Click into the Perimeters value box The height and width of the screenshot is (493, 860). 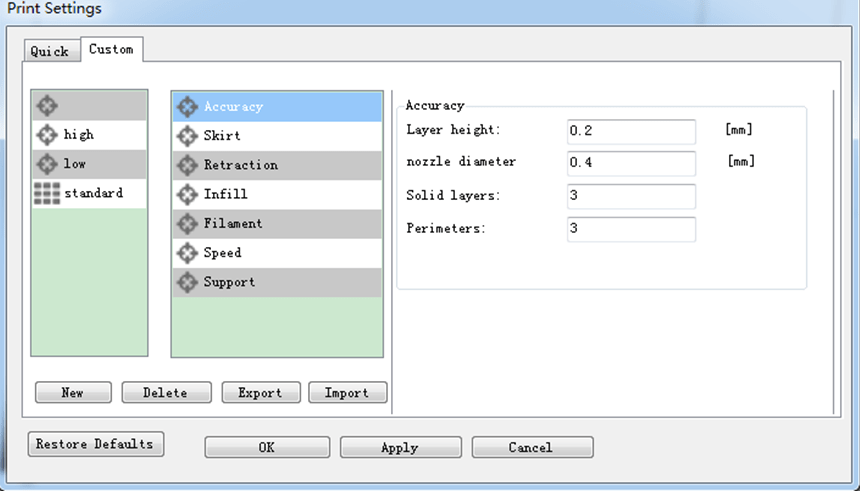pos(630,229)
